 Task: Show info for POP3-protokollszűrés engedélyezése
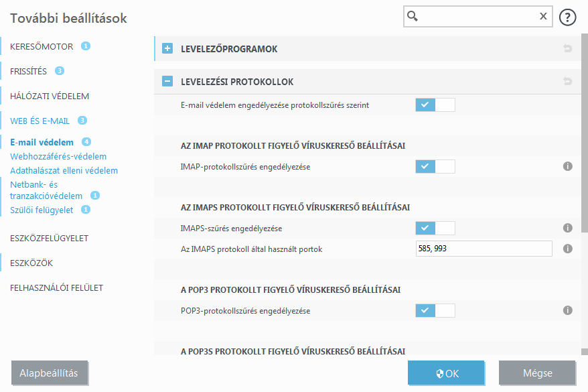click(567, 310)
